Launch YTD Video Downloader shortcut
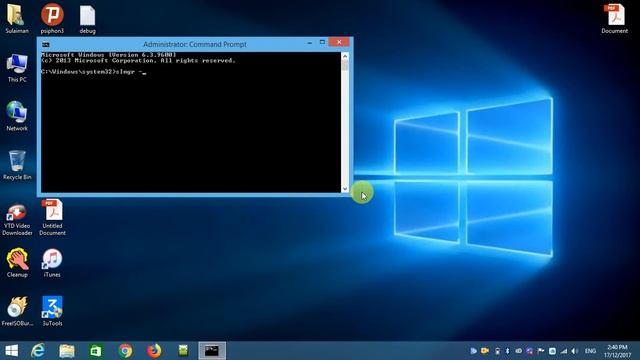 (x=17, y=220)
